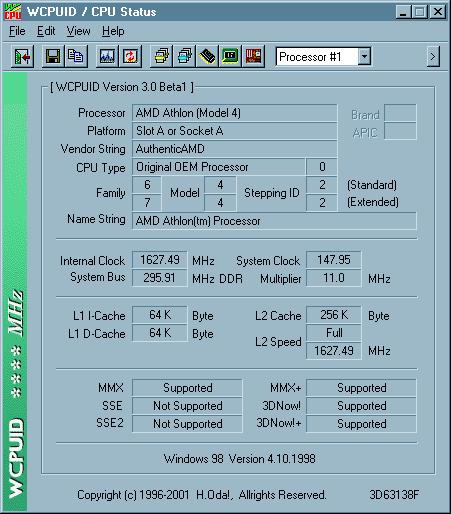Close the WCPUID window
The height and width of the screenshot is (514, 451).
click(x=438, y=12)
